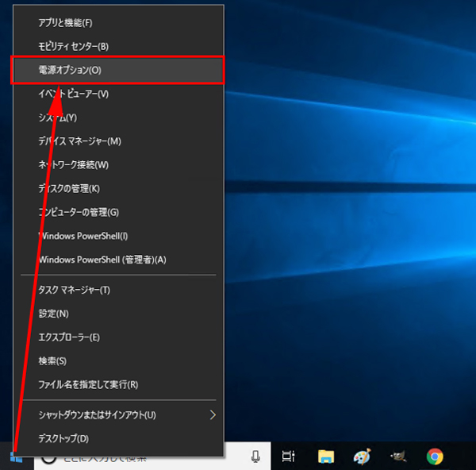This screenshot has width=476, height=470.
Task: Open Google Chrome from the taskbar
Action: (435, 457)
